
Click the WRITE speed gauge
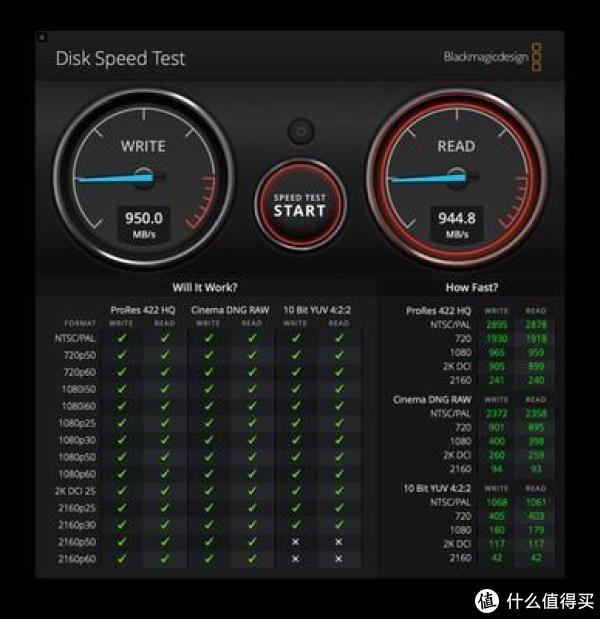tap(144, 178)
